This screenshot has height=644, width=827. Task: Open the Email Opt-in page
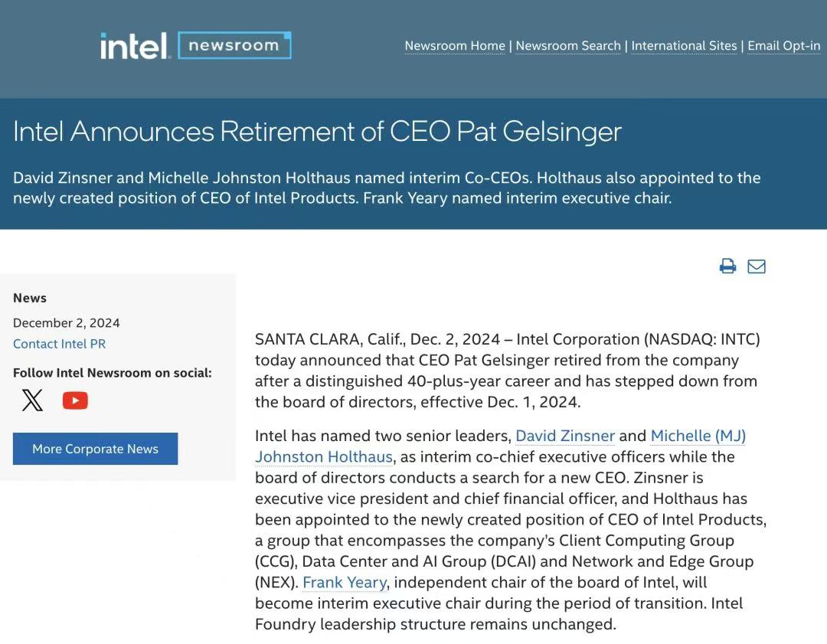tap(783, 46)
